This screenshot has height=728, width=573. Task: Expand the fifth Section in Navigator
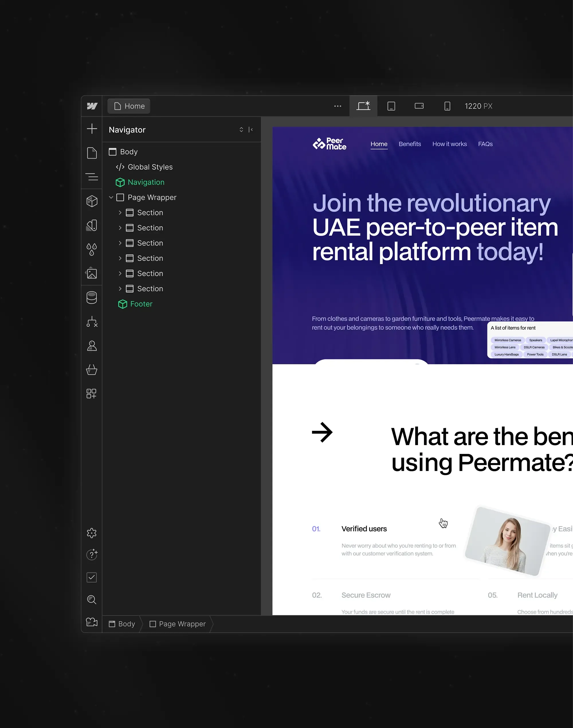pyautogui.click(x=120, y=273)
